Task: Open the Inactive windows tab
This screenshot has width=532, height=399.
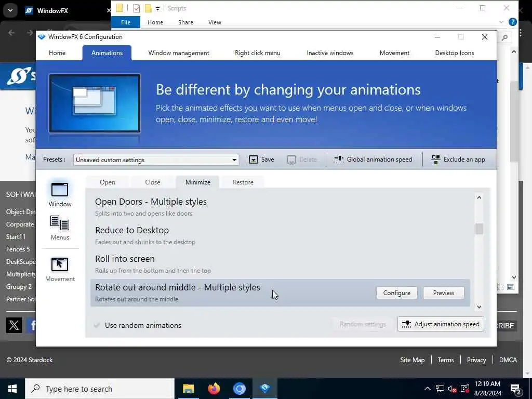Action: tap(330, 53)
